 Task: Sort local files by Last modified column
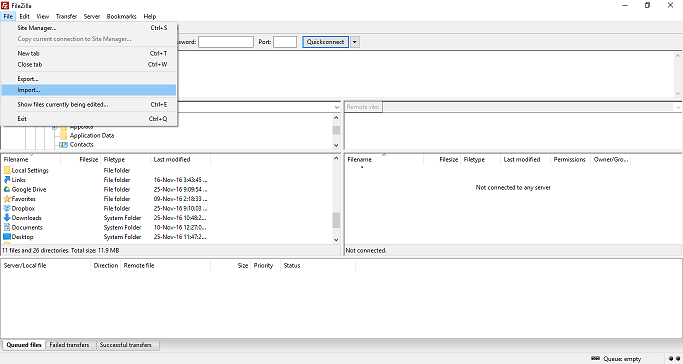click(x=181, y=160)
